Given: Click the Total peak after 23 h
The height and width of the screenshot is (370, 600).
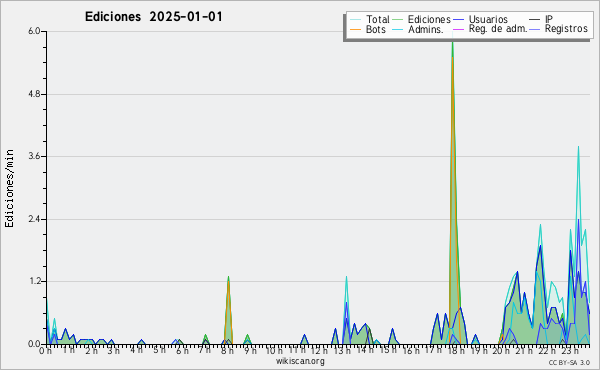Looking at the screenshot, I should point(578,147).
